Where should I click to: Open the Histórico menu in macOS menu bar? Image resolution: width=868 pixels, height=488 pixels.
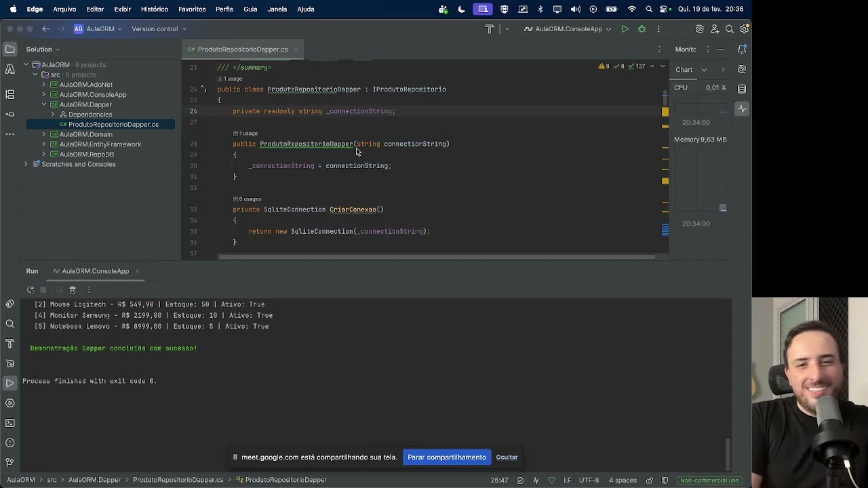pos(155,9)
